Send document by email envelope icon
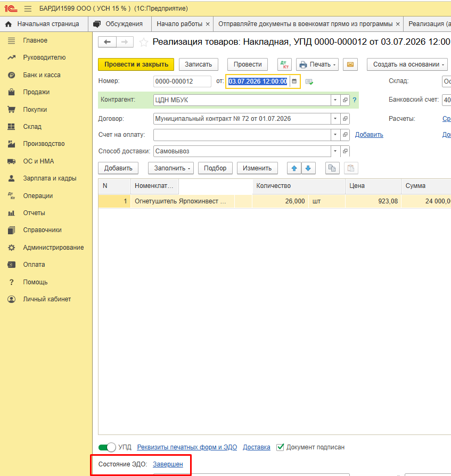The image size is (451, 476). 350,64
